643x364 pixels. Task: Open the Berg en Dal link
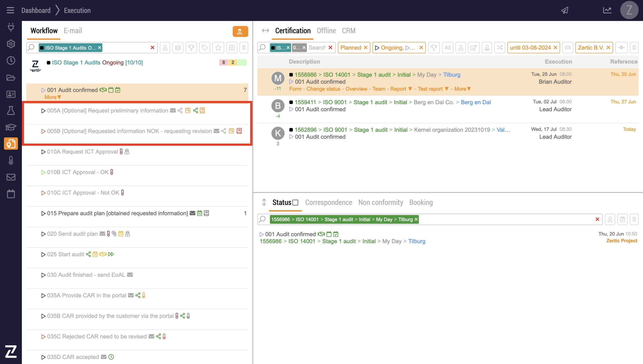pos(475,102)
